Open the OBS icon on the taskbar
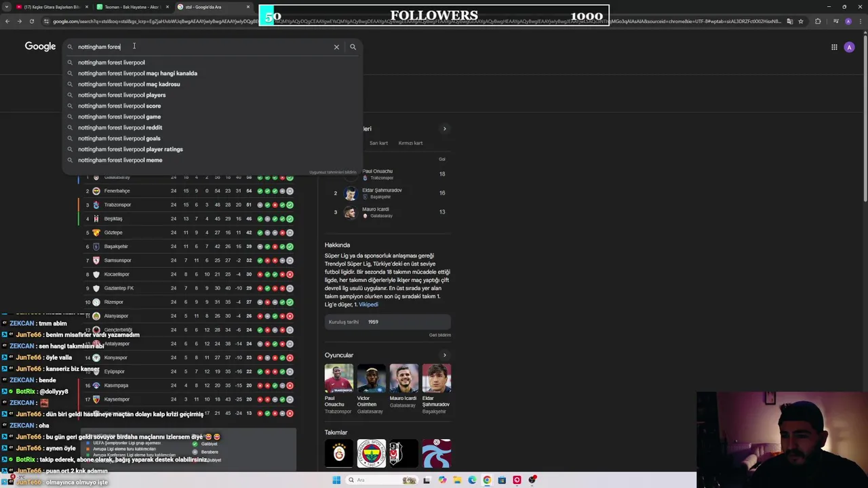Viewport: 868px width, 488px height. (x=533, y=480)
